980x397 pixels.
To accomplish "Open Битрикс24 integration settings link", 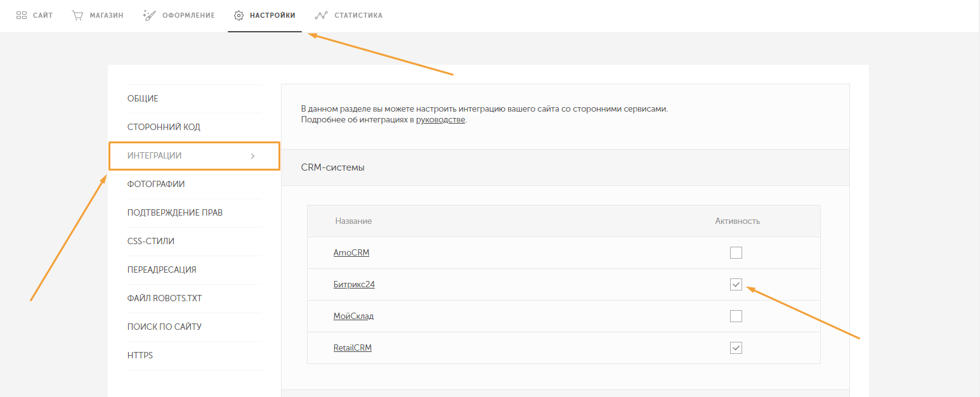I will 354,285.
